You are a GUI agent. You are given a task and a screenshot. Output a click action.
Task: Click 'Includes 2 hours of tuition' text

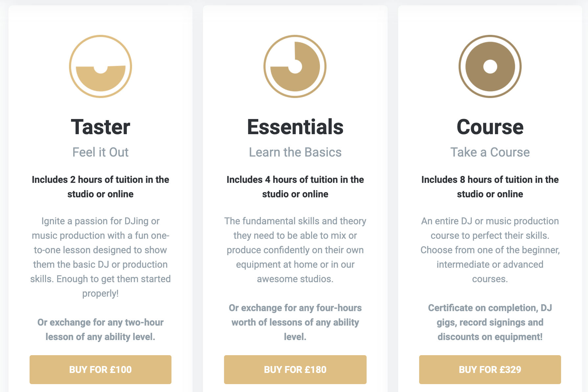[x=101, y=187]
